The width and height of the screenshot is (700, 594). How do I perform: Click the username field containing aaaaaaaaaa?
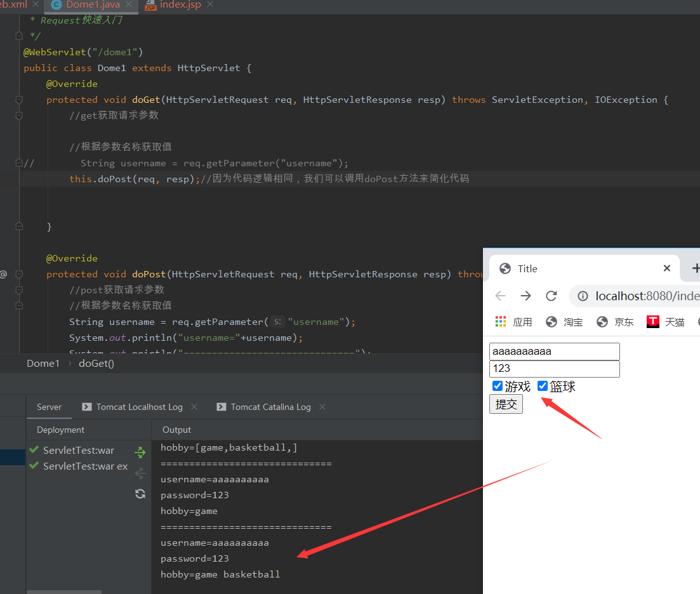coord(555,352)
